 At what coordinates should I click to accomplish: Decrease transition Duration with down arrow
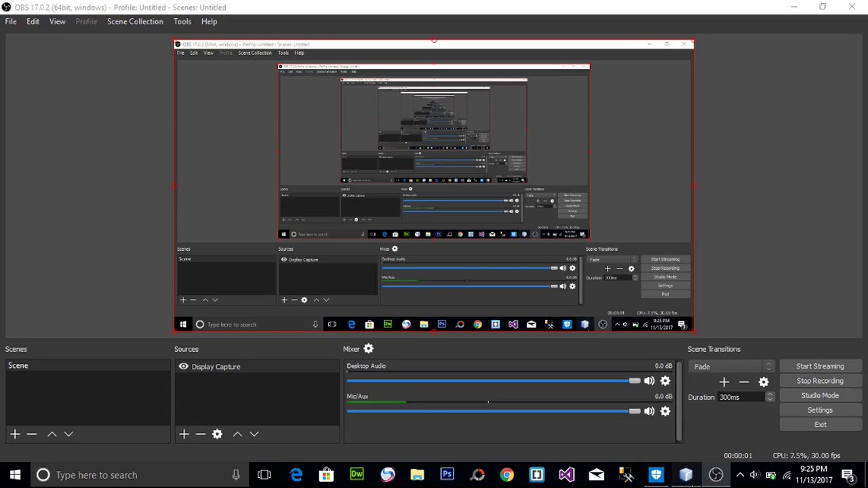click(770, 400)
